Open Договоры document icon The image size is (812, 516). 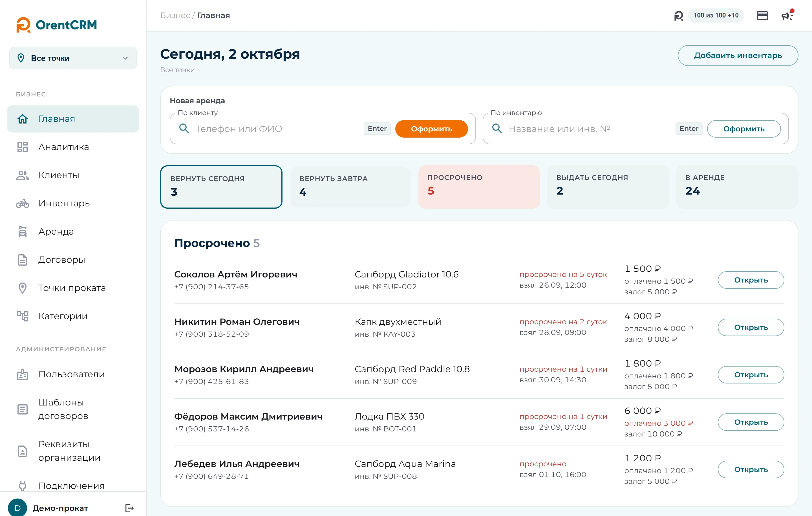pos(23,260)
